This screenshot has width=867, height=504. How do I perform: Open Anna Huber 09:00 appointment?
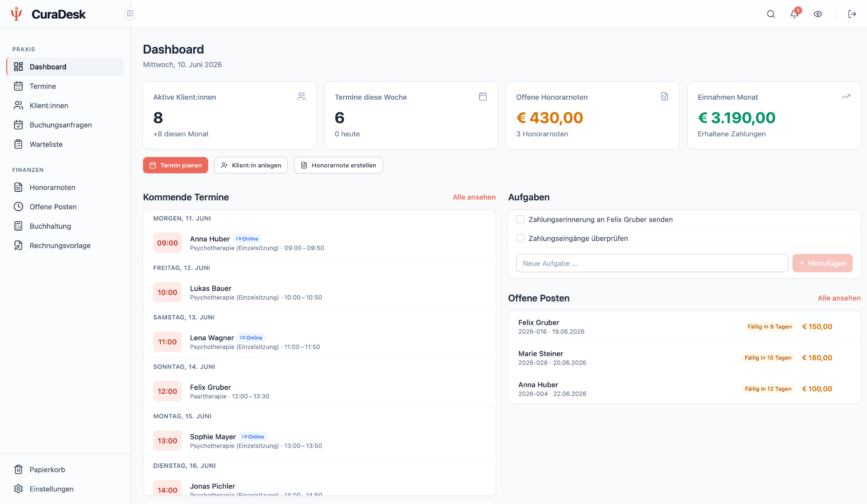pos(319,243)
